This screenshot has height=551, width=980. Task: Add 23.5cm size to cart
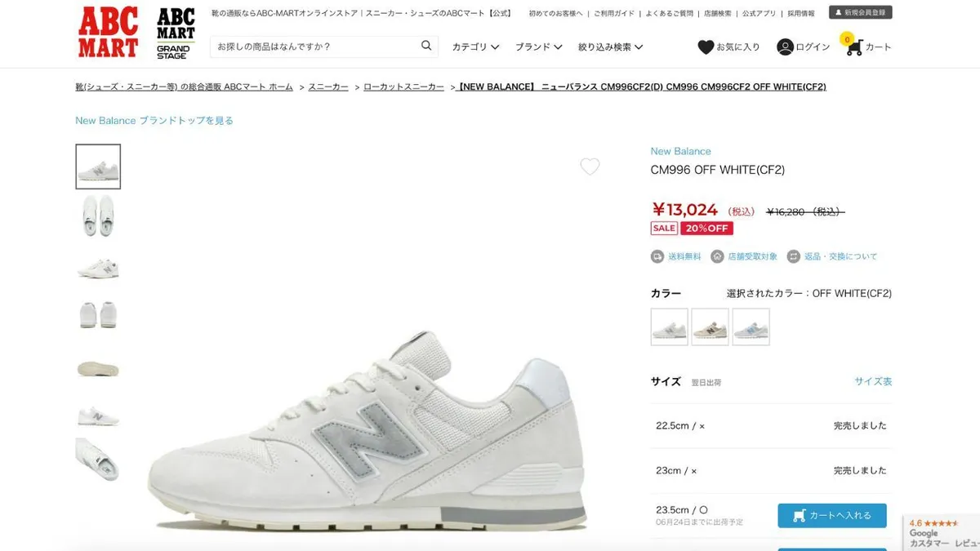pyautogui.click(x=831, y=515)
